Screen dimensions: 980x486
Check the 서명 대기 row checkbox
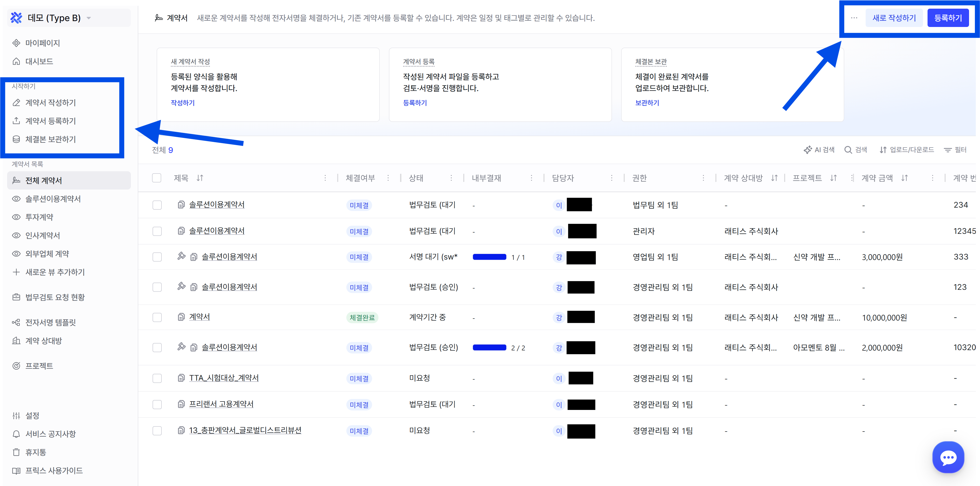point(157,257)
